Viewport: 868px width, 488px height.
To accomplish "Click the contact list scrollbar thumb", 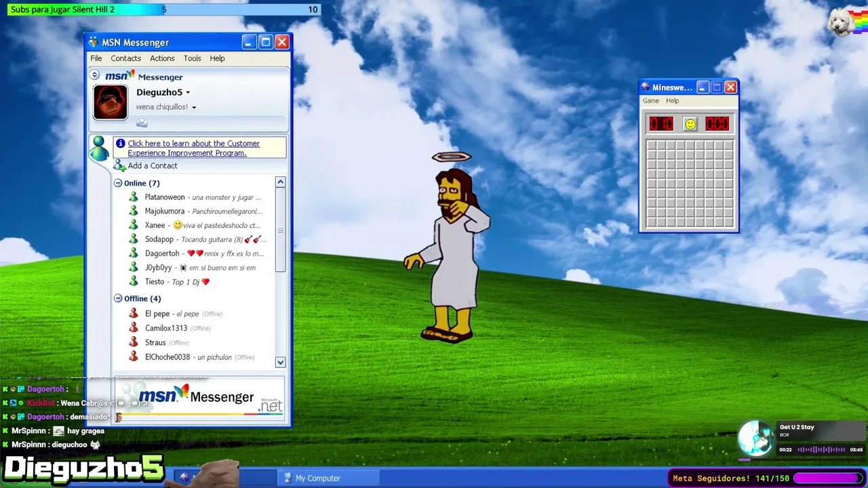I will click(x=280, y=230).
